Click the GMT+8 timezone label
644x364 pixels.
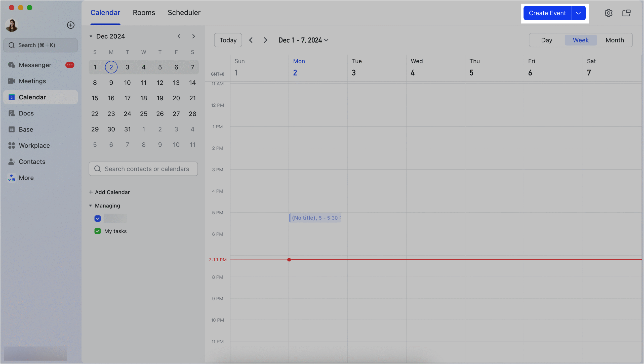click(x=217, y=74)
